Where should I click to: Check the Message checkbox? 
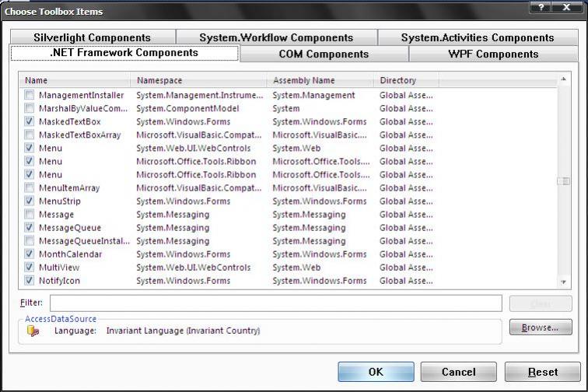(29, 214)
